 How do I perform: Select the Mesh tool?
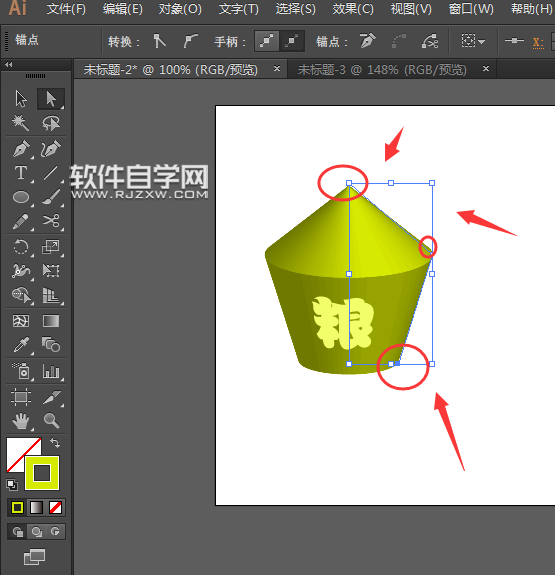tap(21, 321)
